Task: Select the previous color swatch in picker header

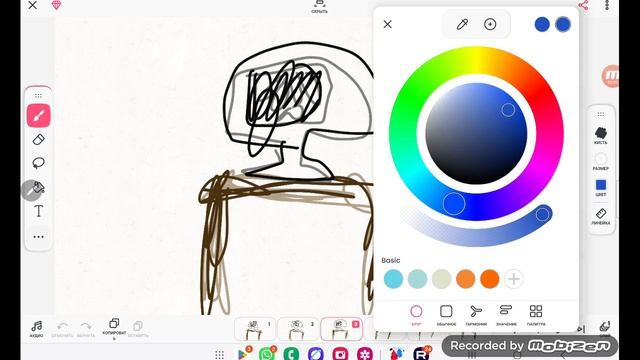Action: point(542,24)
